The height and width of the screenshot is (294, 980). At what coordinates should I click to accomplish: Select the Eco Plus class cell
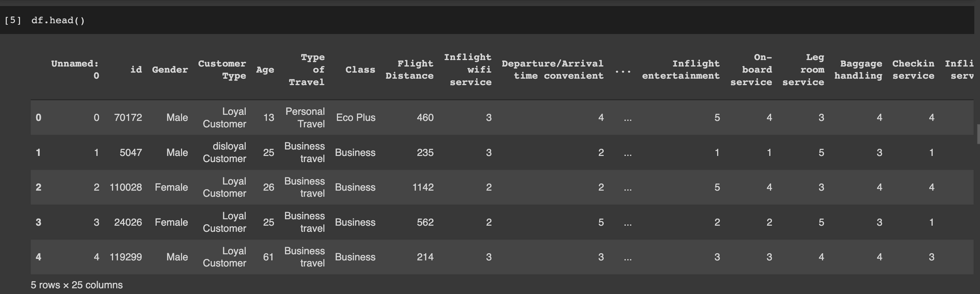tap(356, 118)
